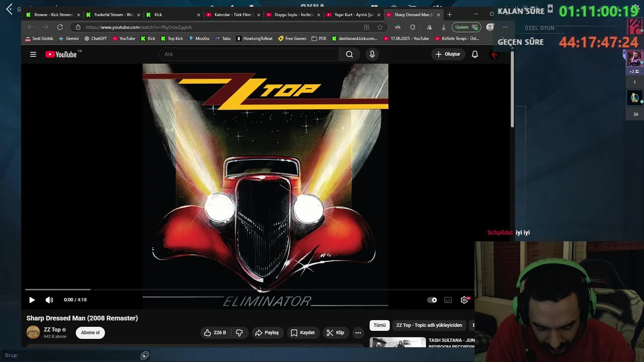The height and width of the screenshot is (362, 644).
Task: Open the TASH SULTANA recommended video thumbnail
Action: pos(397,342)
